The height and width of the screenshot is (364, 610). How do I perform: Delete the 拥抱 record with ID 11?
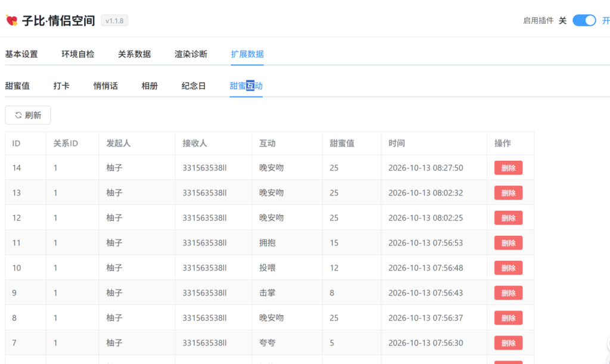tap(508, 243)
